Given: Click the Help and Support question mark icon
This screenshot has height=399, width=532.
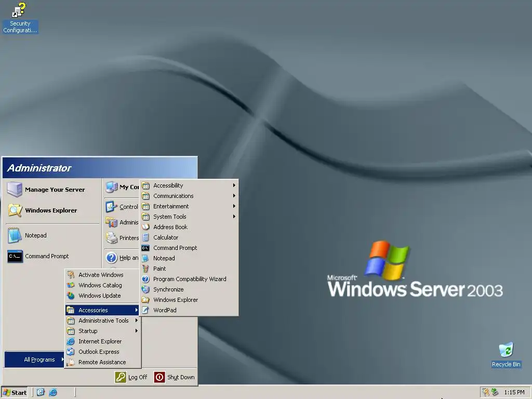Looking at the screenshot, I should point(111,258).
